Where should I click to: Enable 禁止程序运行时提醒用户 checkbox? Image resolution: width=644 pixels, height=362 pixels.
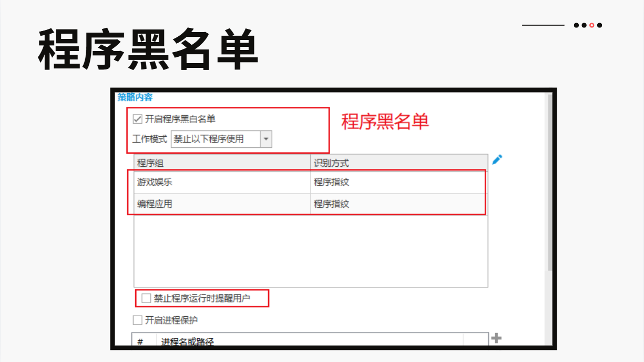(146, 299)
